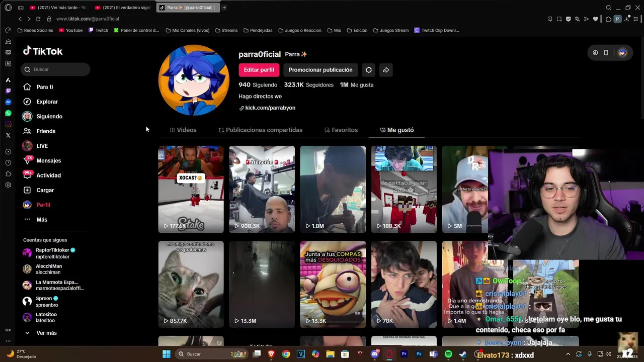Switch to the Videos tab

[x=183, y=130]
